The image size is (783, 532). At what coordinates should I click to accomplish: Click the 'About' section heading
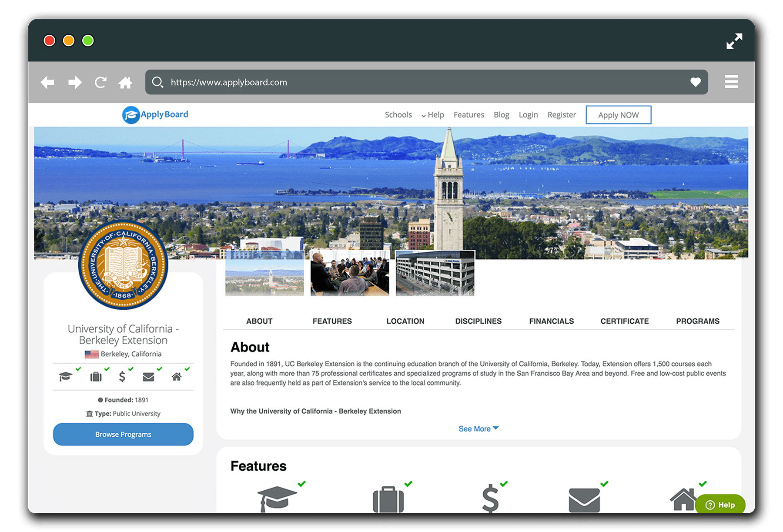click(250, 347)
